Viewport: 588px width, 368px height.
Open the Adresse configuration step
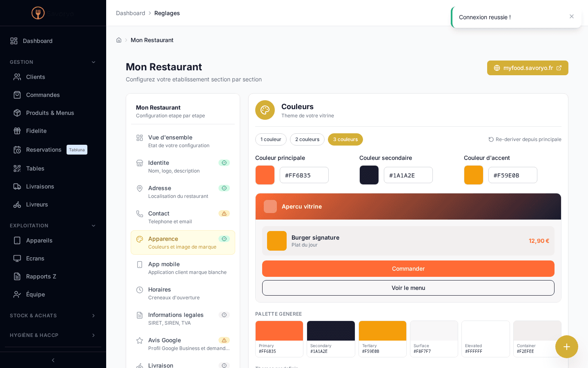(183, 192)
